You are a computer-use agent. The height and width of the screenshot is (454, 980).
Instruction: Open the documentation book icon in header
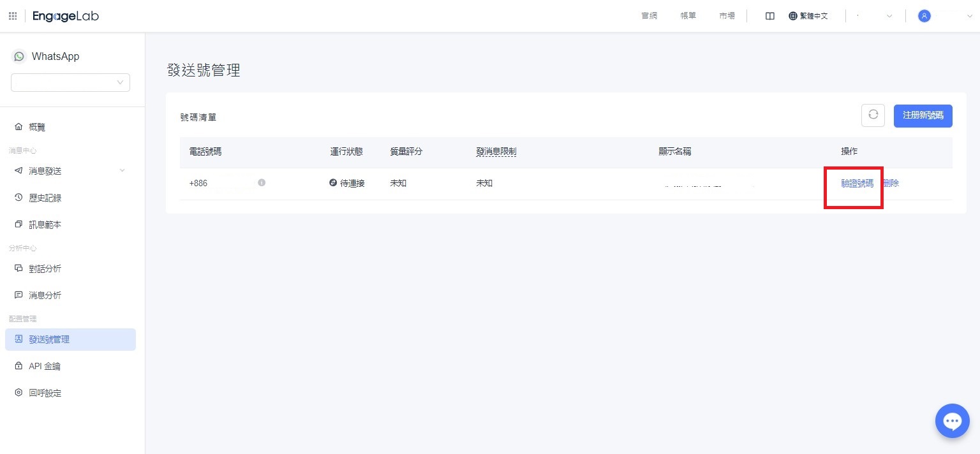pyautogui.click(x=769, y=16)
